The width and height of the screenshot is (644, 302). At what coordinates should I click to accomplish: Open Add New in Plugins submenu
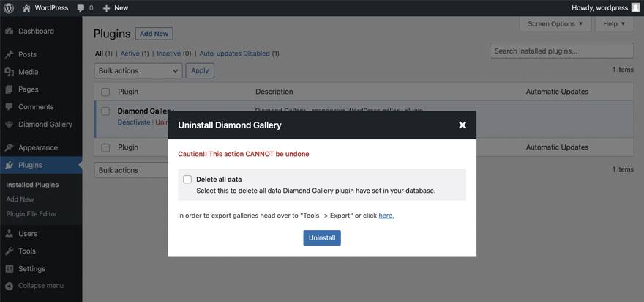(20, 199)
